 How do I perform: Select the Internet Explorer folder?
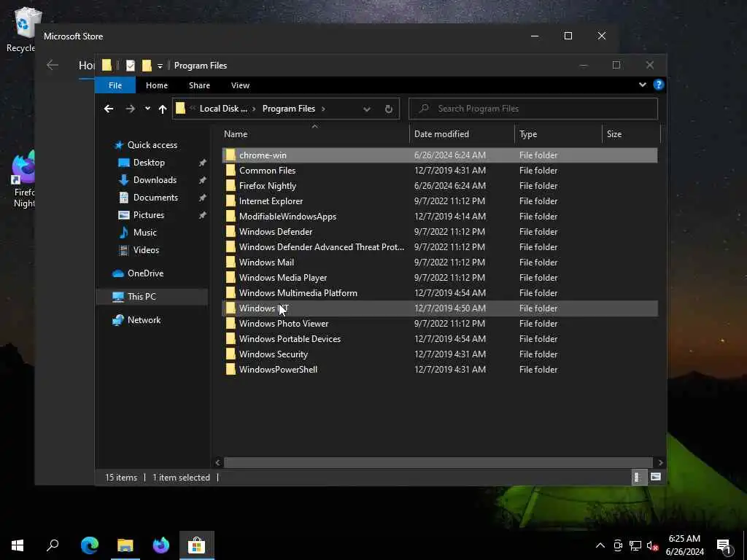point(439,201)
